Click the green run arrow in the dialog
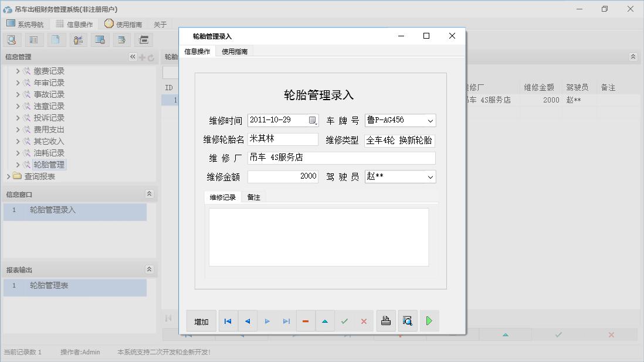The image size is (644, 362). click(429, 321)
